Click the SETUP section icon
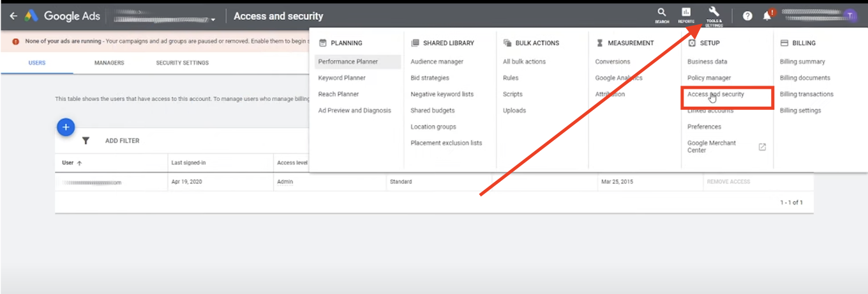This screenshot has height=294, width=868. coord(692,43)
